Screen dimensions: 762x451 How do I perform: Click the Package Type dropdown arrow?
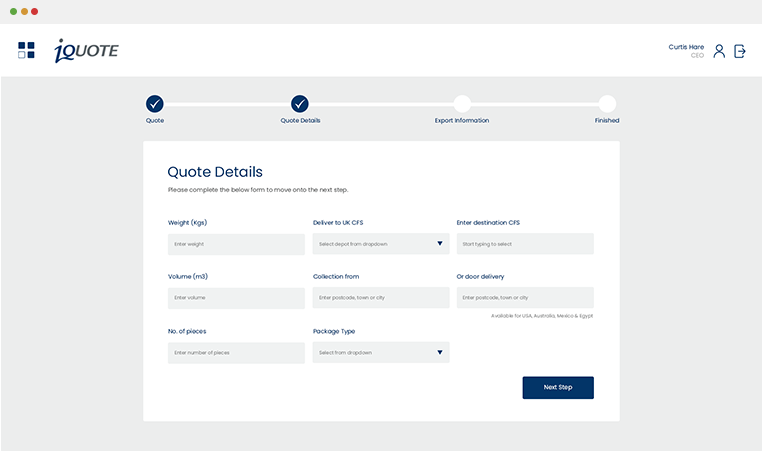[439, 353]
